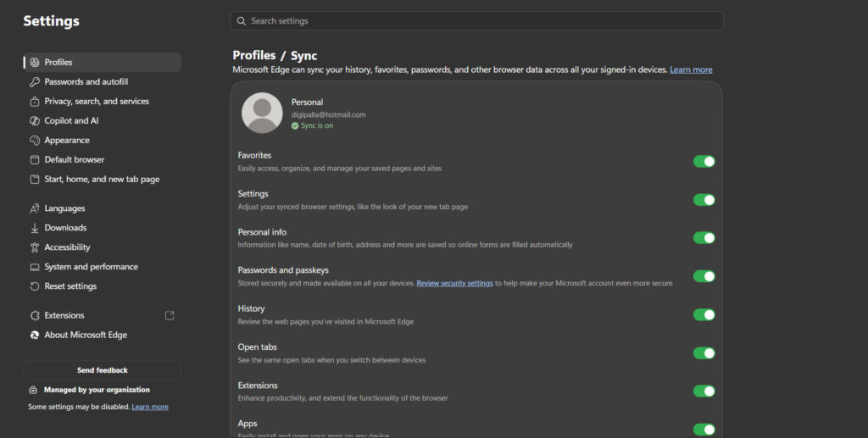Image resolution: width=868 pixels, height=438 pixels.
Task: Click the digipalla@hotmail.com email text
Action: (x=328, y=115)
